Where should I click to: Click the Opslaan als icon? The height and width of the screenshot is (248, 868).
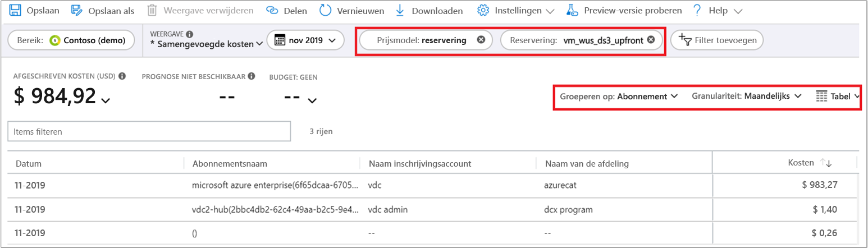click(76, 10)
